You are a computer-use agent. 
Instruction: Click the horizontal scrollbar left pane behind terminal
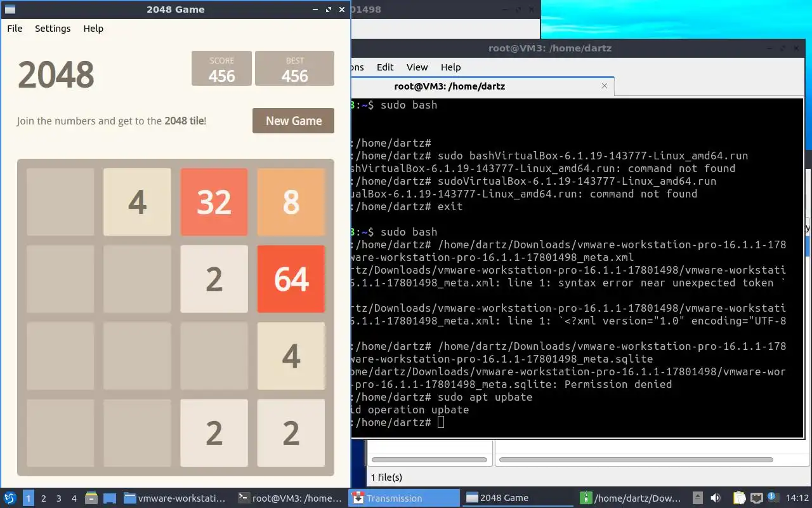tap(429, 460)
